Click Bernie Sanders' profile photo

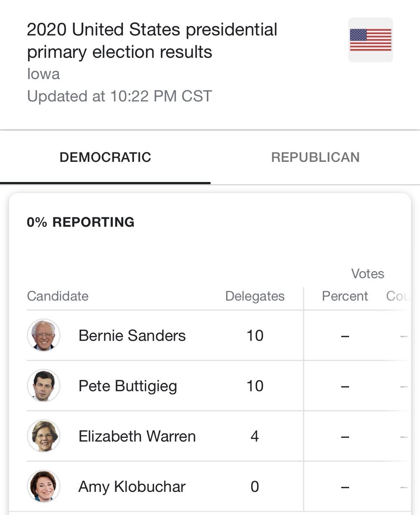[x=44, y=336]
